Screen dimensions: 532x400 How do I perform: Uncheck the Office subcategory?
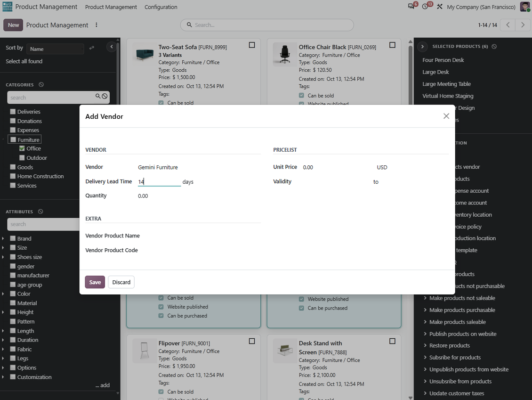tap(22, 148)
